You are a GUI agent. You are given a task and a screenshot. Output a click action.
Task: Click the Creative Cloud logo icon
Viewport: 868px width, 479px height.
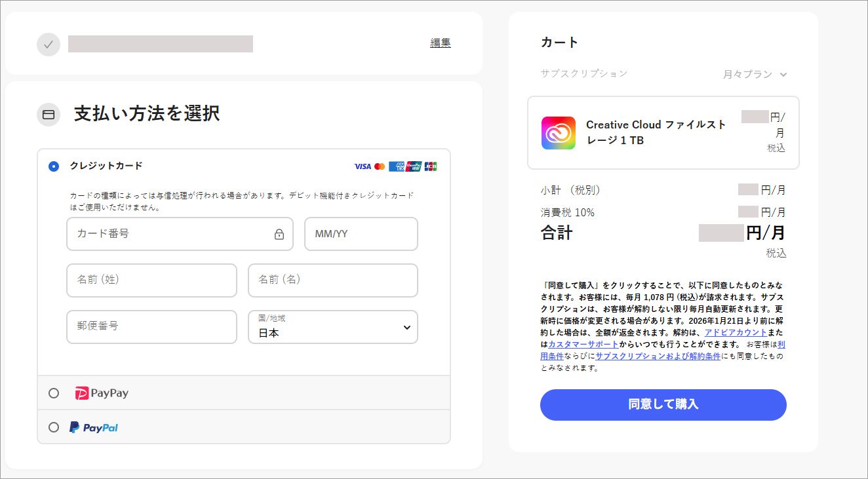(x=558, y=133)
